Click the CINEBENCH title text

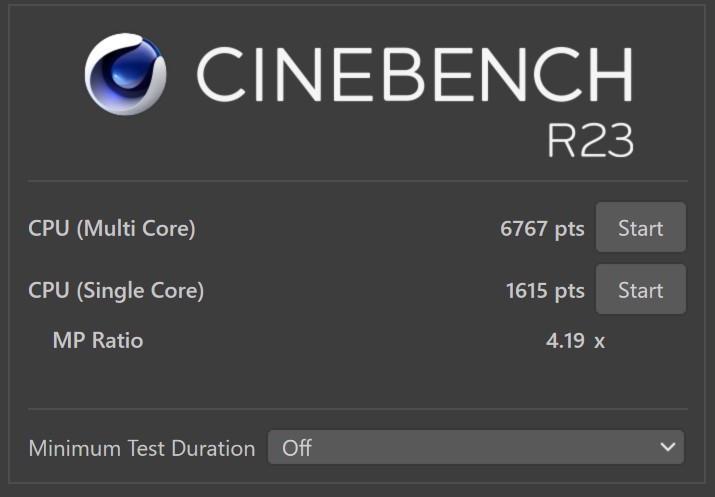click(414, 74)
